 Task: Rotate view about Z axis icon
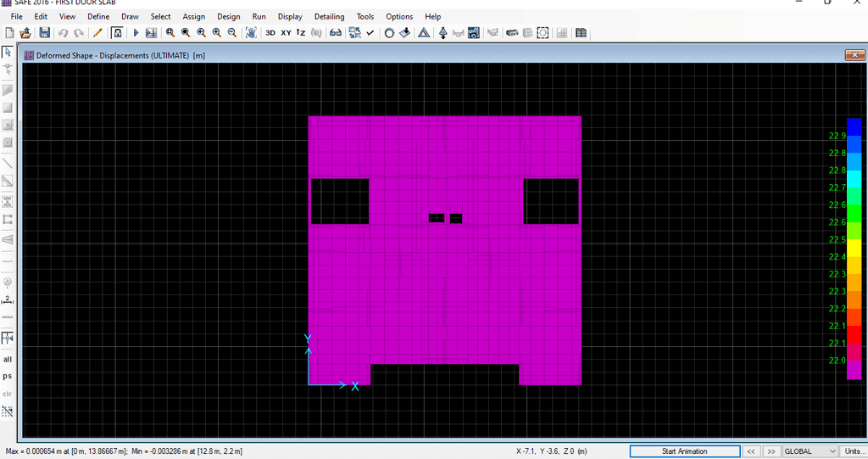[301, 33]
